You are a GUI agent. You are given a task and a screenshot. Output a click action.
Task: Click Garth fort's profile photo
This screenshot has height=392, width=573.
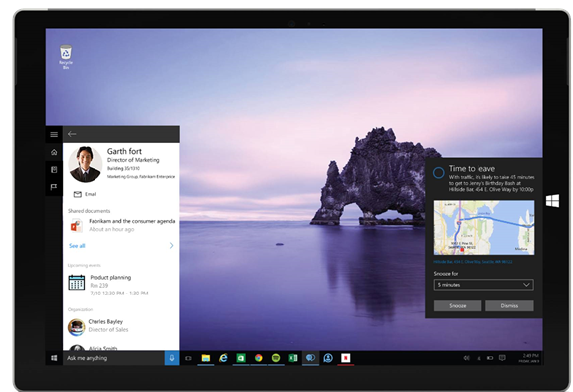tap(86, 164)
